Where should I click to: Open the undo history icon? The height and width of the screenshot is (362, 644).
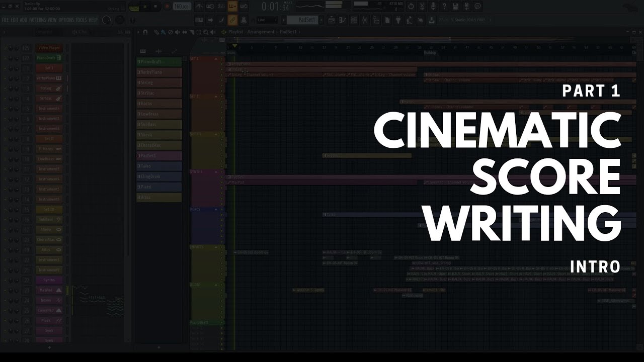(x=411, y=6)
